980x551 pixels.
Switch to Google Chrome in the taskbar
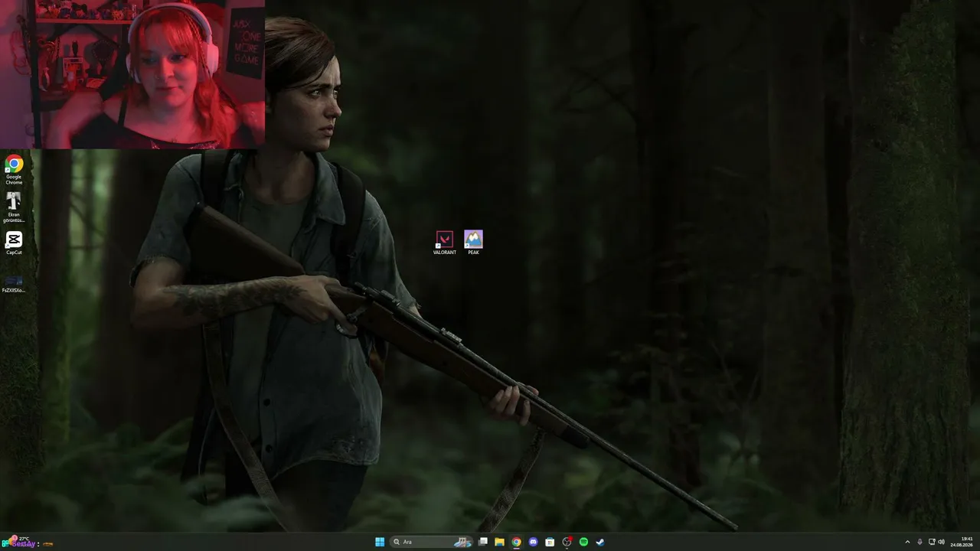(x=516, y=542)
